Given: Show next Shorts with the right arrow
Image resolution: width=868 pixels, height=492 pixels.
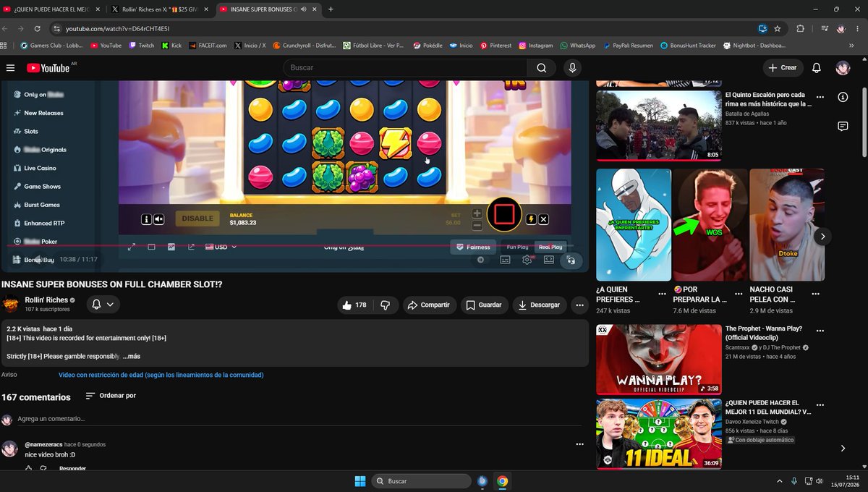Looking at the screenshot, I should click(x=822, y=237).
